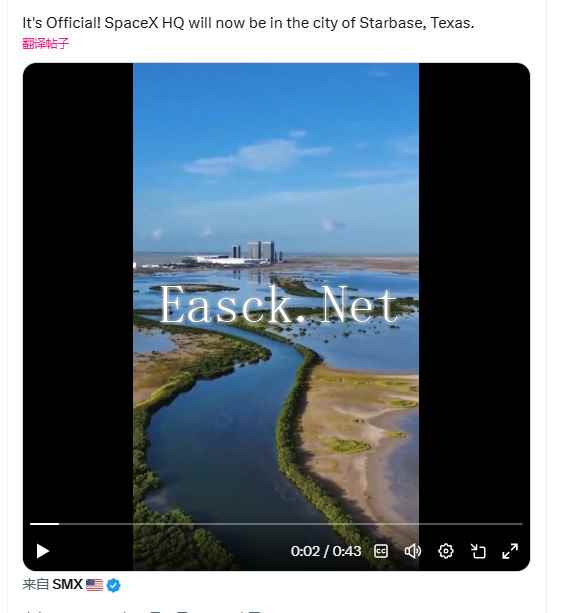Click the 0:02 / 0:43 time display
This screenshot has height=613, width=567.
pyautogui.click(x=325, y=551)
